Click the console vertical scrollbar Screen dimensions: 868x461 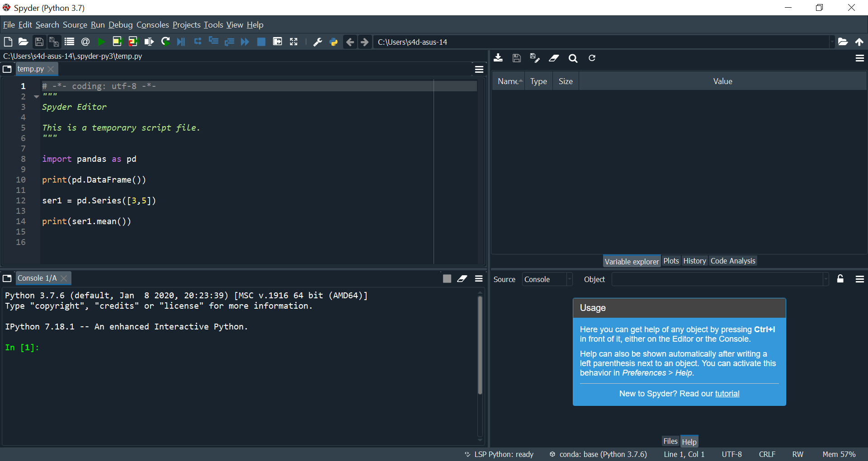pyautogui.click(x=480, y=344)
